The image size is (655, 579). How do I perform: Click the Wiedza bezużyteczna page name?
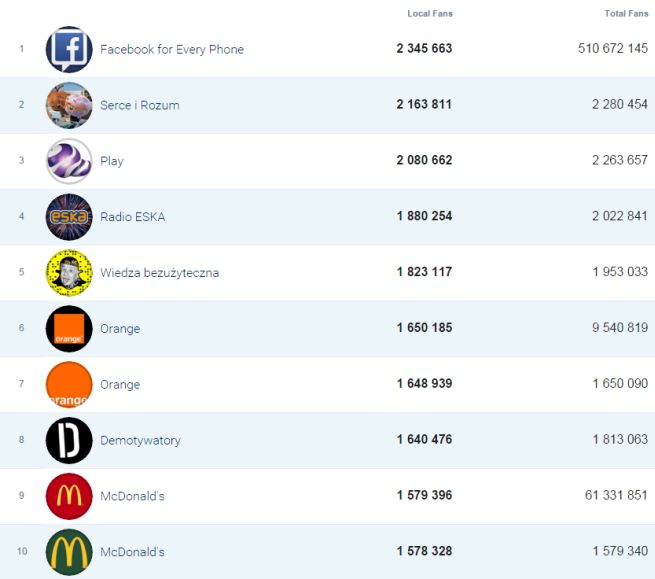(160, 273)
